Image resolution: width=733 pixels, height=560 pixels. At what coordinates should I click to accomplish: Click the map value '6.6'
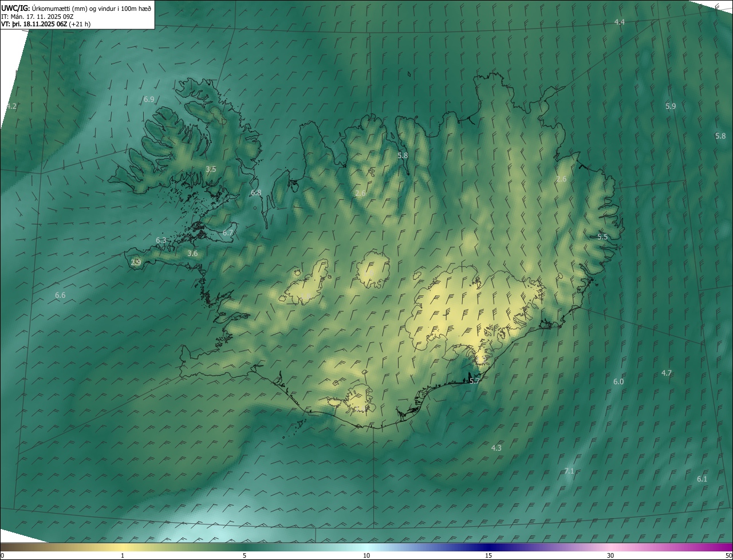(60, 295)
